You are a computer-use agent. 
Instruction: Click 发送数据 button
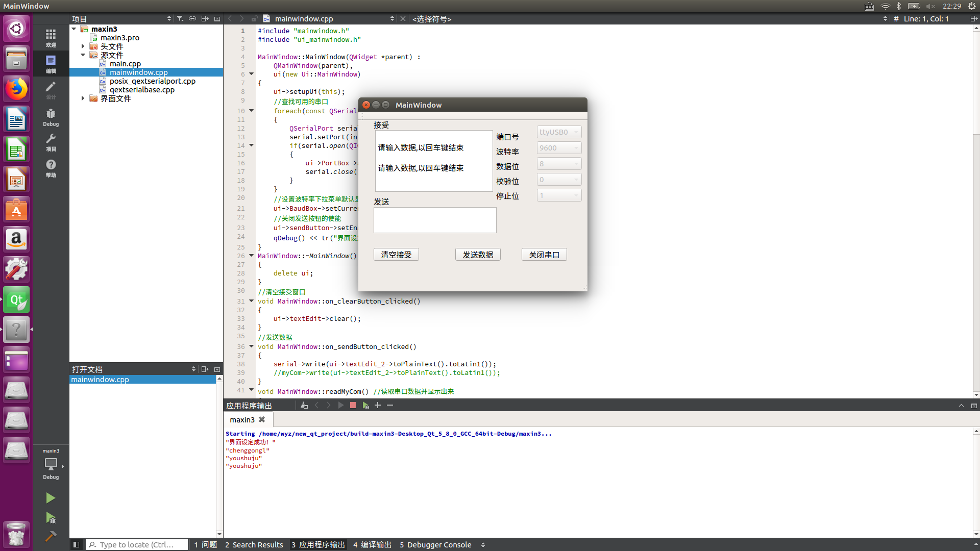pos(478,255)
